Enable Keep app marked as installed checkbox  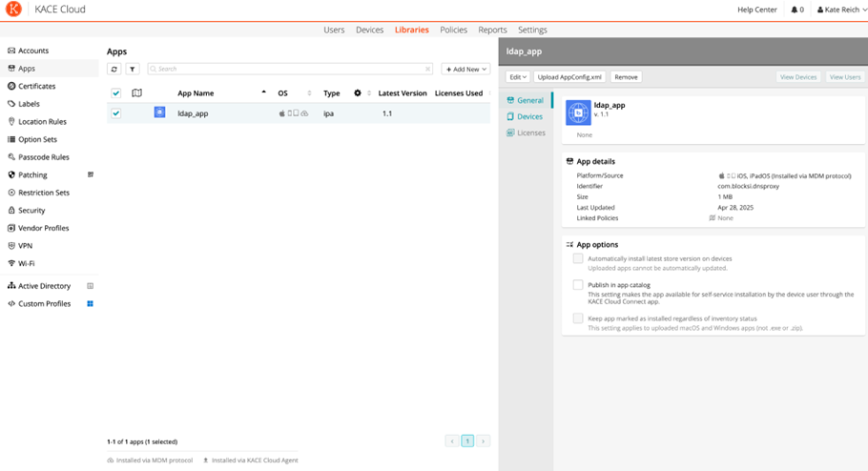pos(578,318)
